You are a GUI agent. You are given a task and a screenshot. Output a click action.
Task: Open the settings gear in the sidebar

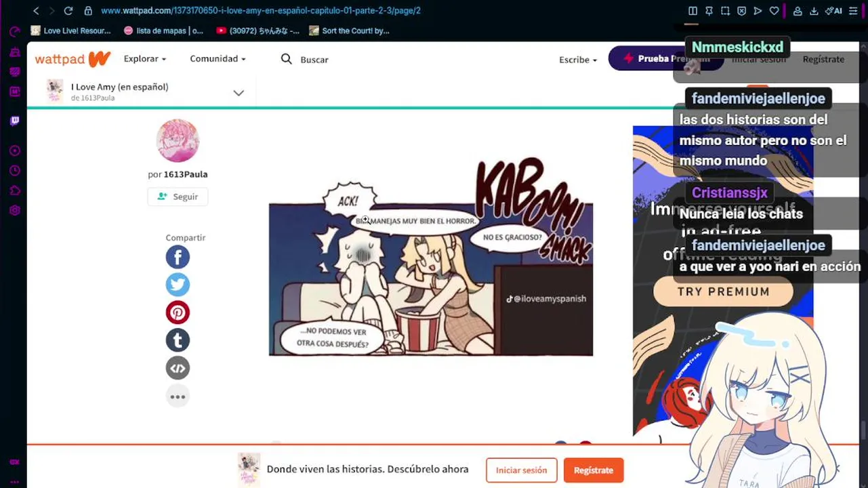click(x=14, y=210)
